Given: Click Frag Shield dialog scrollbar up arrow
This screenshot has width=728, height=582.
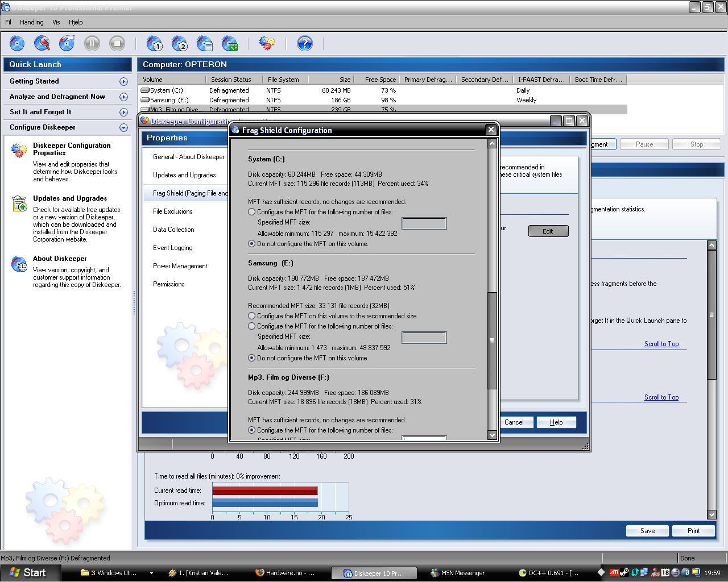Looking at the screenshot, I should point(493,144).
